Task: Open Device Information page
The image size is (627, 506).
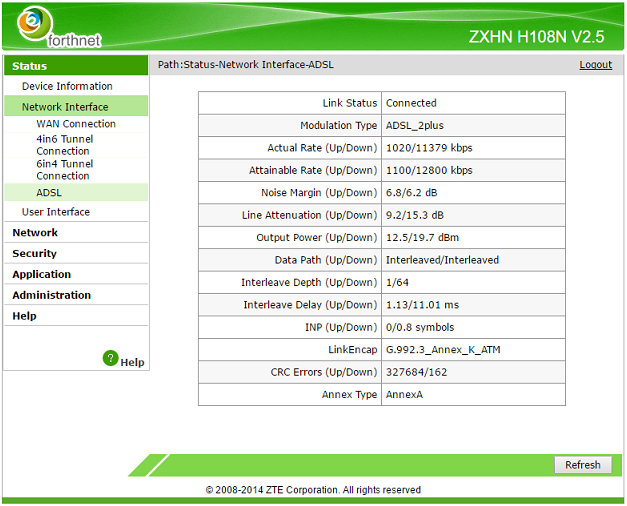Action: [x=67, y=86]
